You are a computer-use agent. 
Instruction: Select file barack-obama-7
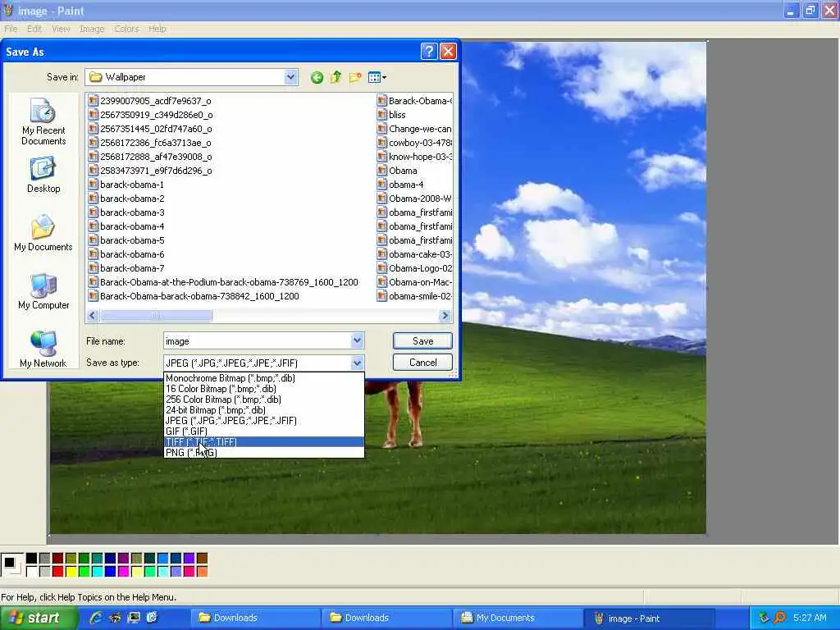tap(126, 268)
